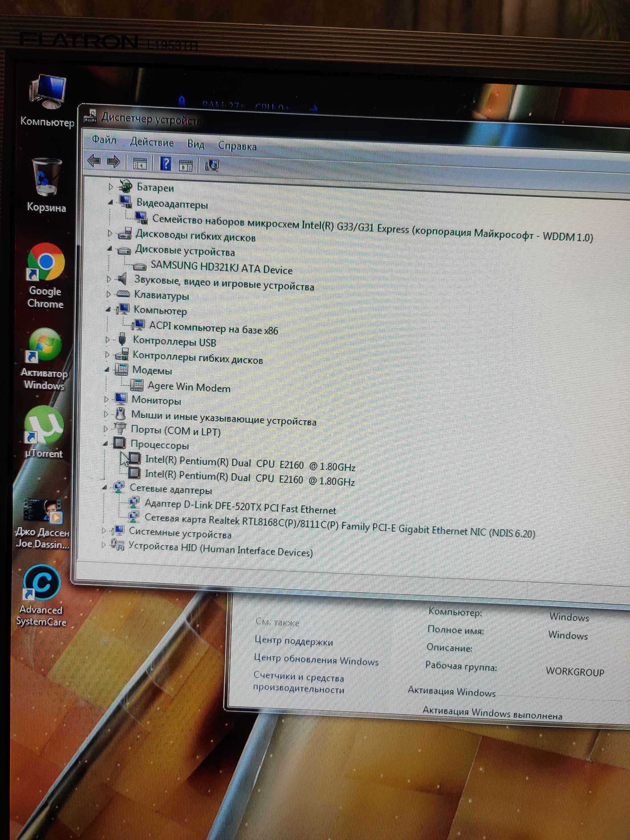630x840 pixels.
Task: Click Активация Windows выполнена text
Action: [x=492, y=713]
